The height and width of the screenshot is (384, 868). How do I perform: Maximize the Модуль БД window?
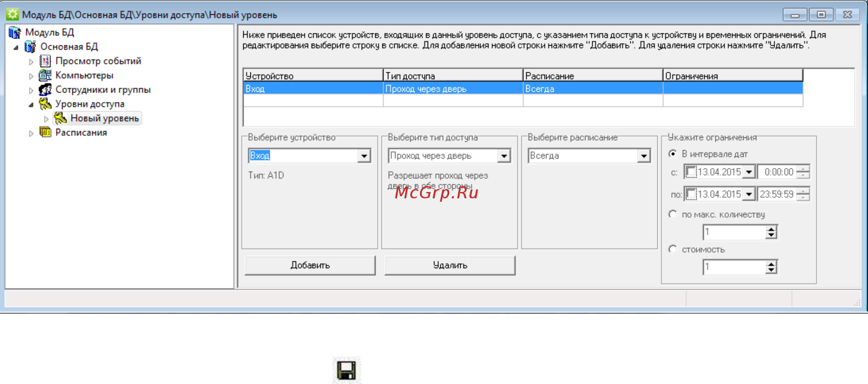(x=821, y=14)
